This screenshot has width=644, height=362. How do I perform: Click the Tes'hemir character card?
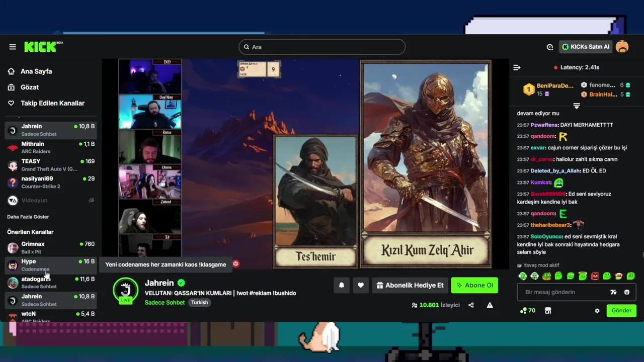pos(315,201)
